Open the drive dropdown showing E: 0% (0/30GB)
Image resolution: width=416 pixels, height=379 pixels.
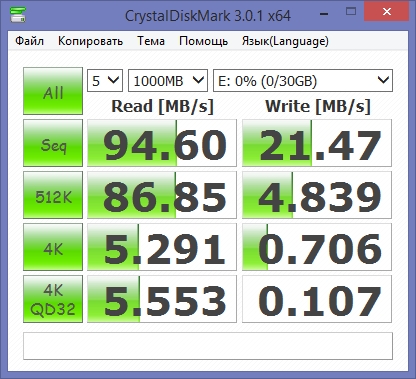point(303,80)
